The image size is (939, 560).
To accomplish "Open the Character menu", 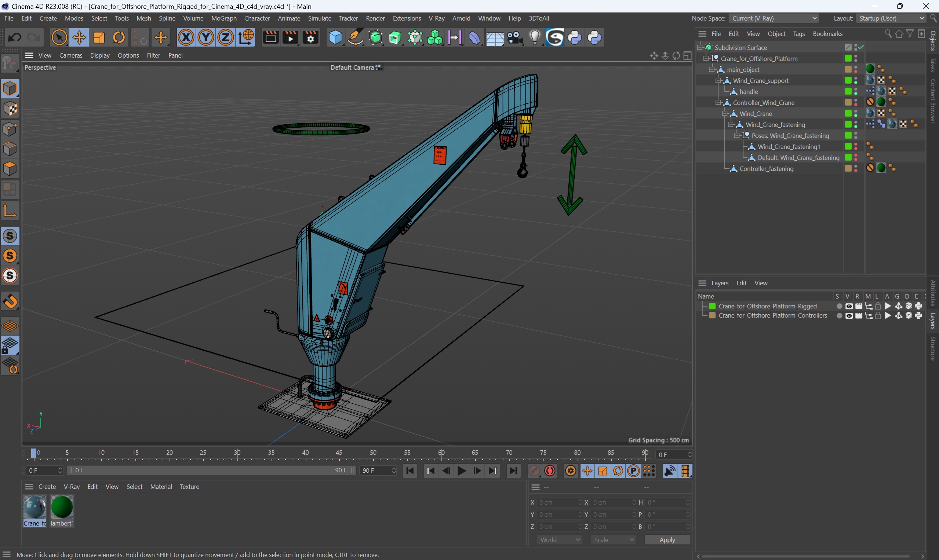I will click(x=257, y=18).
